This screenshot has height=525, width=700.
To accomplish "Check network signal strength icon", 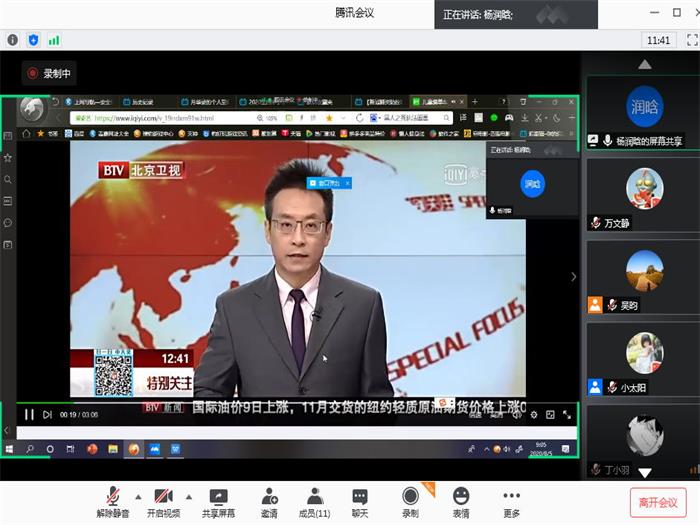I will tap(54, 41).
